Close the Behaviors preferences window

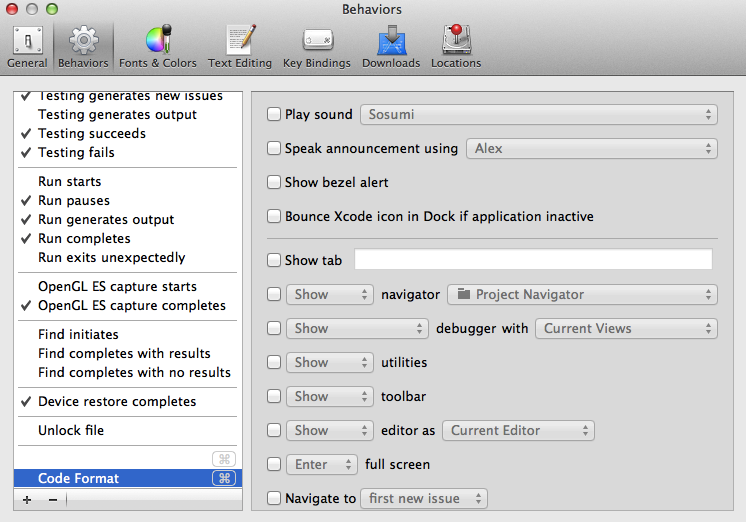[11, 9]
